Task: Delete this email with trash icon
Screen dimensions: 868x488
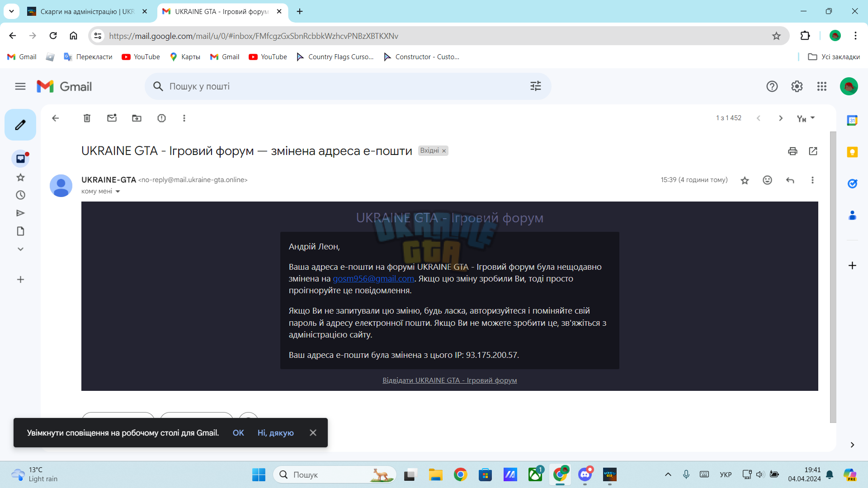Action: pos(87,118)
